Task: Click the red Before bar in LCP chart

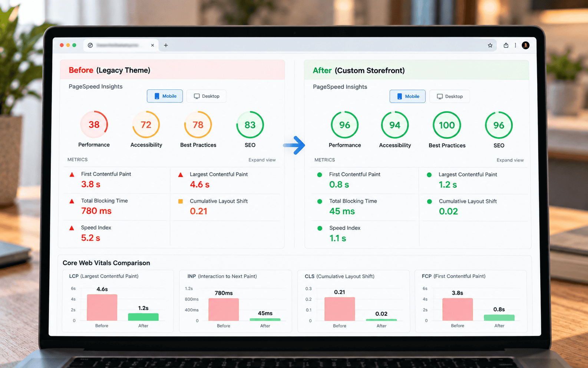Action: [x=102, y=308]
